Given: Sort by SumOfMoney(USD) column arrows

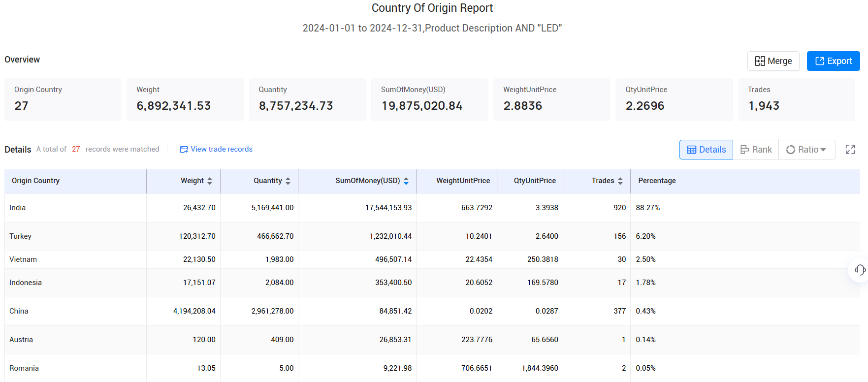Looking at the screenshot, I should click(x=406, y=181).
